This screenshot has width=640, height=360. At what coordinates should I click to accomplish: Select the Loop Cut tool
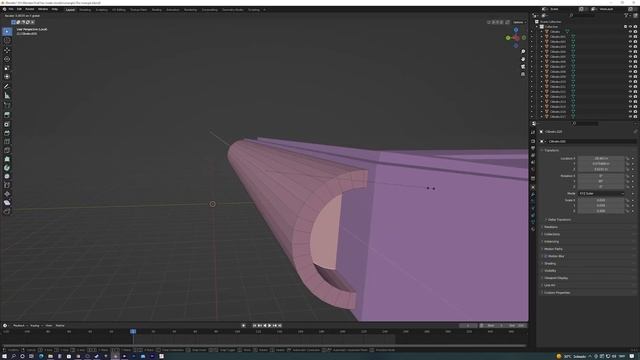tap(7, 142)
